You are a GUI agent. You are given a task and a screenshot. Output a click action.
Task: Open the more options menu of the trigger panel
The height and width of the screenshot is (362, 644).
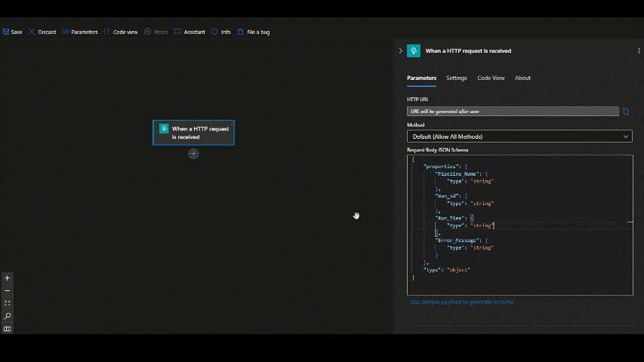tap(638, 51)
